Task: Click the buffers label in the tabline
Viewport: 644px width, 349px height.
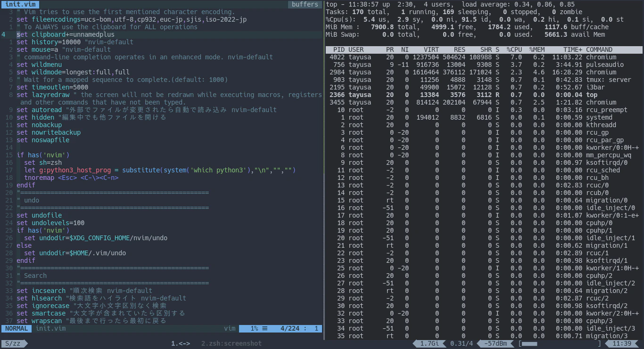Action: coord(305,4)
